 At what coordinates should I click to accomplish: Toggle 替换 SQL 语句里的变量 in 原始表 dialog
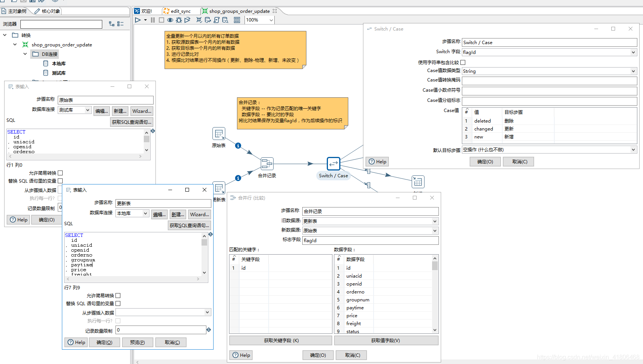60,181
